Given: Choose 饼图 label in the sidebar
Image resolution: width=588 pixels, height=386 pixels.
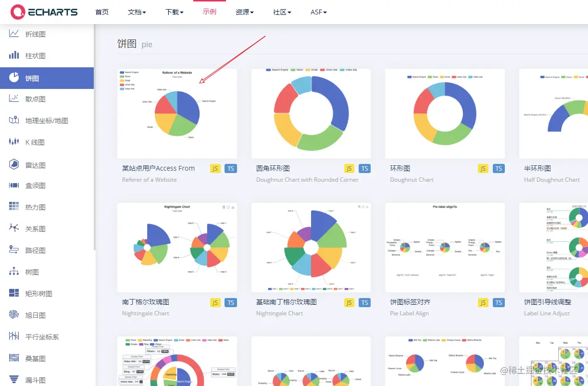Looking at the screenshot, I should point(32,78).
